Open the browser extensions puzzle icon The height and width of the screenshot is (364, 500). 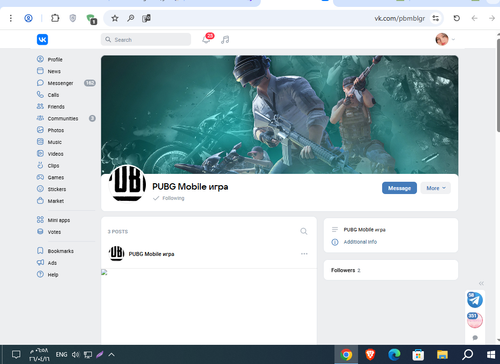(x=55, y=18)
